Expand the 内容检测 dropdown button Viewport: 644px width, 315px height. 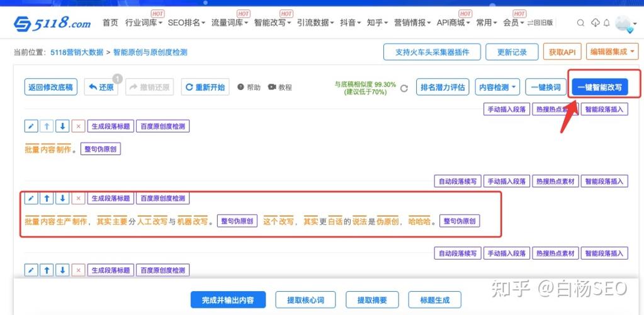(497, 87)
